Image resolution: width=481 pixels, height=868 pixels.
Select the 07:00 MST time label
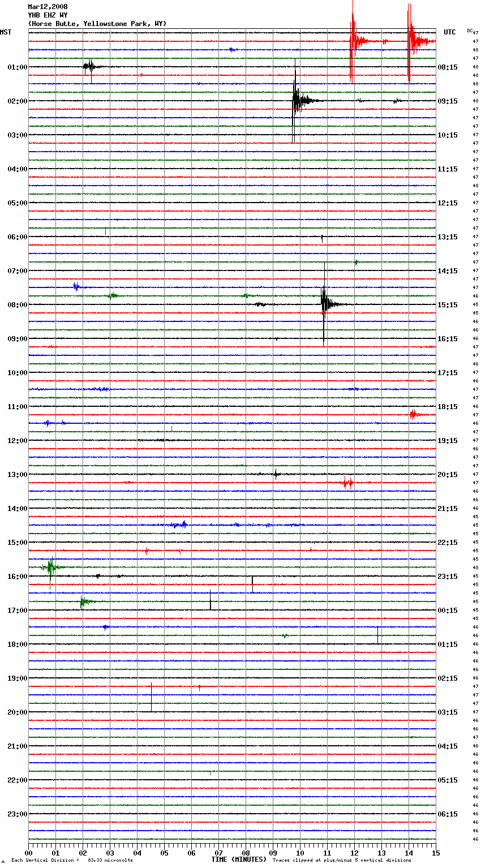pos(18,271)
